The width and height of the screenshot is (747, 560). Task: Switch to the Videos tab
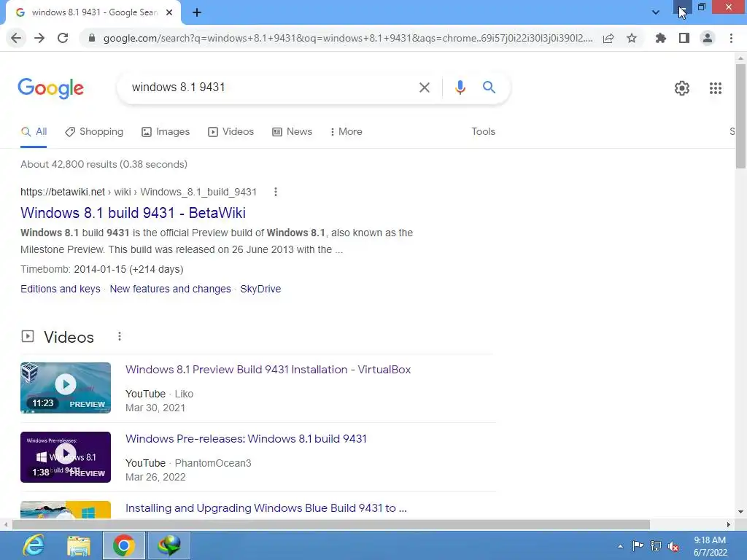tap(231, 132)
